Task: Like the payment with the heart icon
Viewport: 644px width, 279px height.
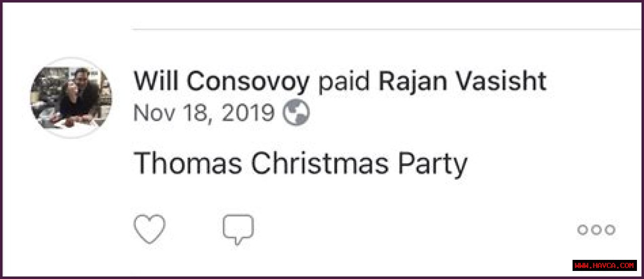Action: [x=149, y=229]
